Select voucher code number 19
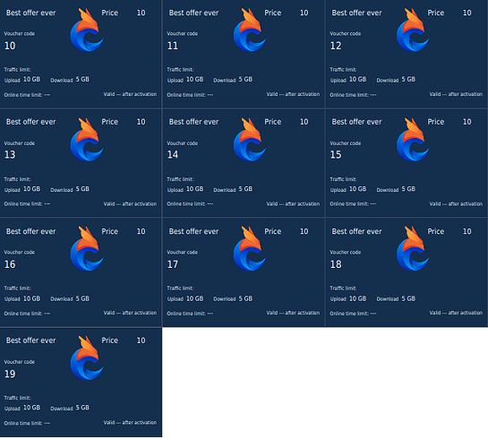This screenshot has width=488, height=448. tap(10, 374)
